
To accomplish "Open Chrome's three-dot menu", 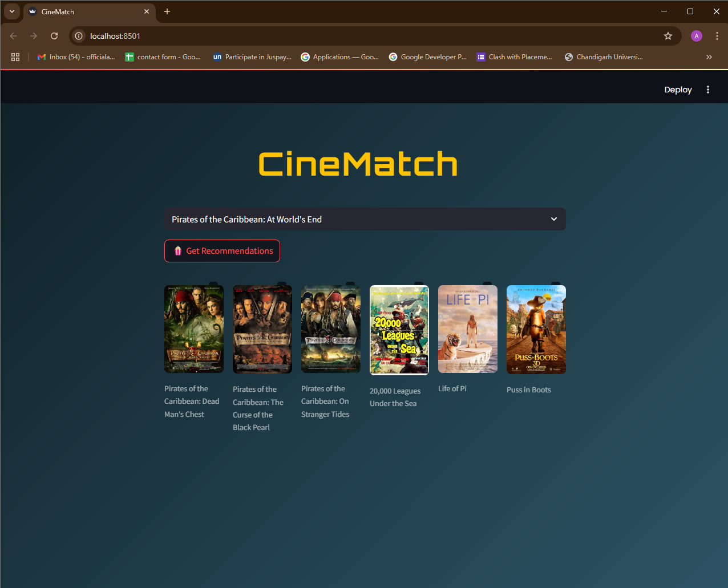I will 717,36.
